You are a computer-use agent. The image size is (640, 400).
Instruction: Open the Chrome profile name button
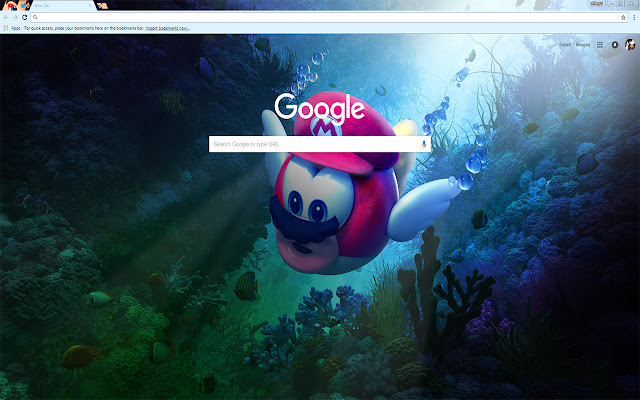(596, 3)
